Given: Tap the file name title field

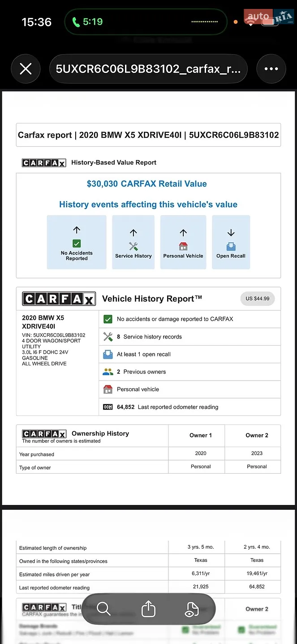Looking at the screenshot, I should [x=148, y=69].
